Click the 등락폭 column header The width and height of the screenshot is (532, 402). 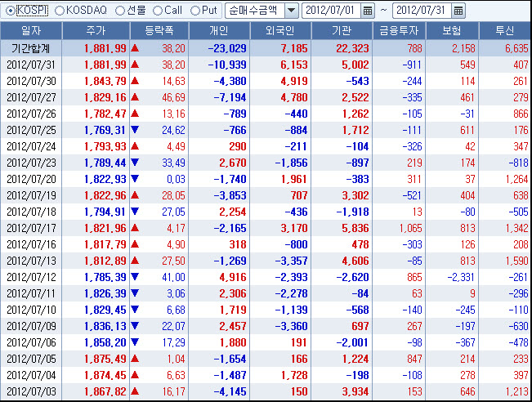pyautogui.click(x=159, y=31)
